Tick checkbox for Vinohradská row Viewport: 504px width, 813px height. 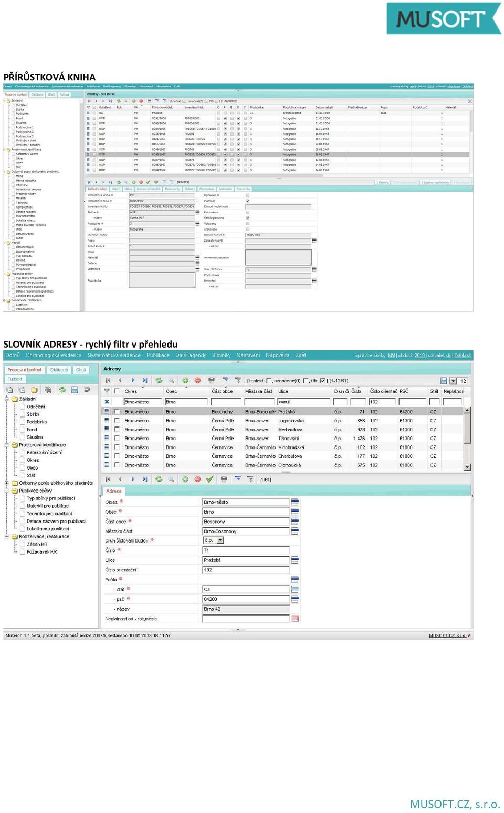coord(117,447)
